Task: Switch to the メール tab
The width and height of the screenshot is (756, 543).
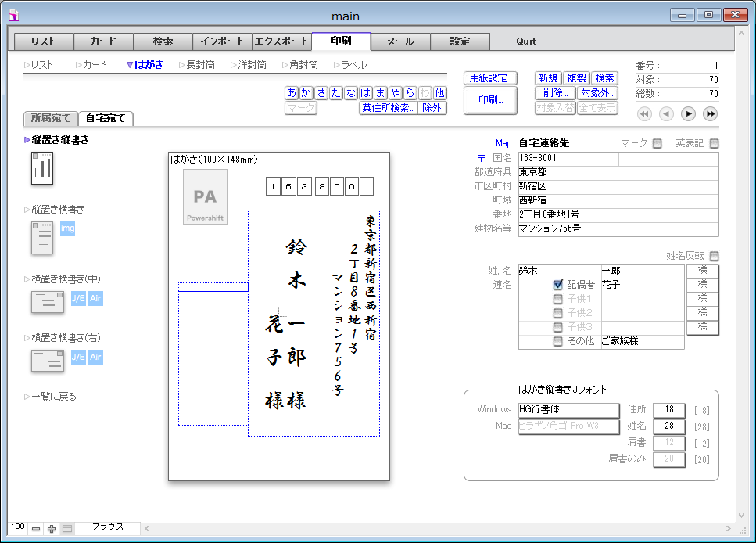Action: coord(400,41)
